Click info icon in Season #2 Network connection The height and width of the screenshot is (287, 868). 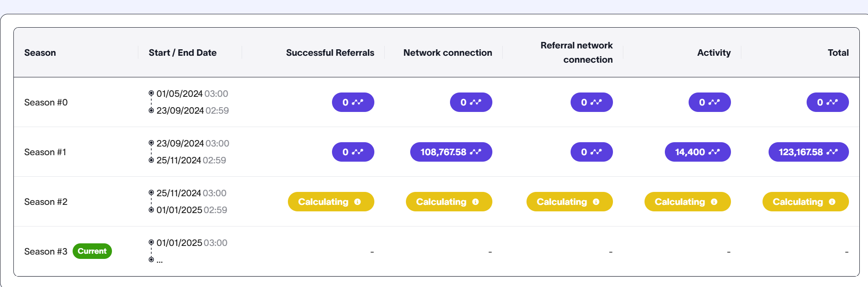pos(475,202)
